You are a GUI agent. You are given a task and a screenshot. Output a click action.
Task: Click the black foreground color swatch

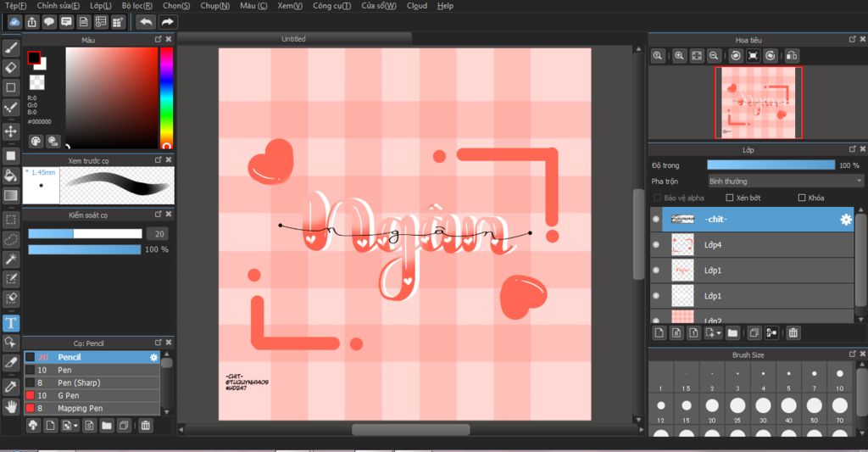click(34, 57)
